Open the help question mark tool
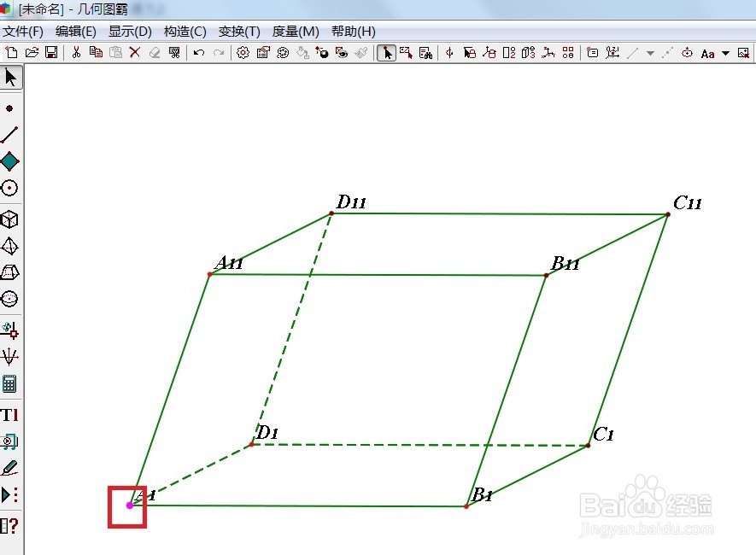Image resolution: width=756 pixels, height=555 pixels. click(9, 526)
